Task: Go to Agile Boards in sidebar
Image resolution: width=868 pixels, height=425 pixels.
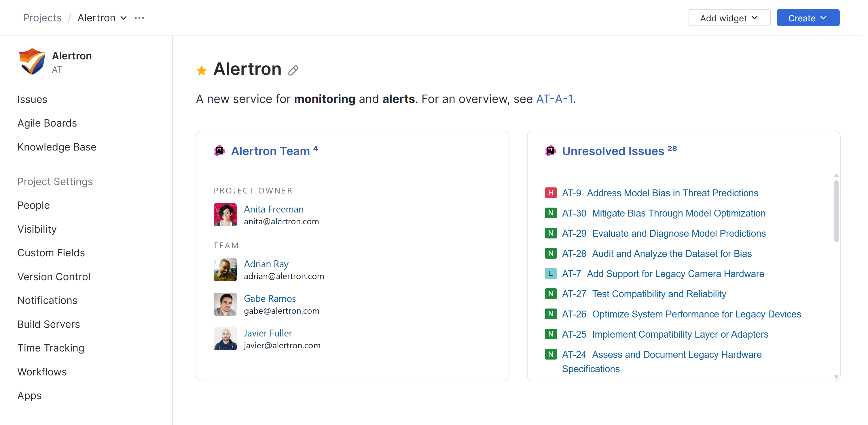Action: click(x=47, y=123)
